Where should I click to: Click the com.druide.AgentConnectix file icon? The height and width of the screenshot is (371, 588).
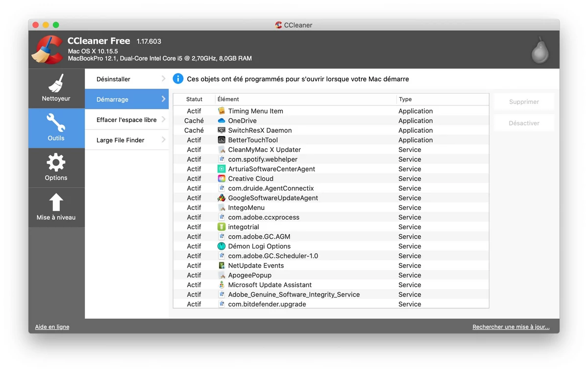click(221, 188)
